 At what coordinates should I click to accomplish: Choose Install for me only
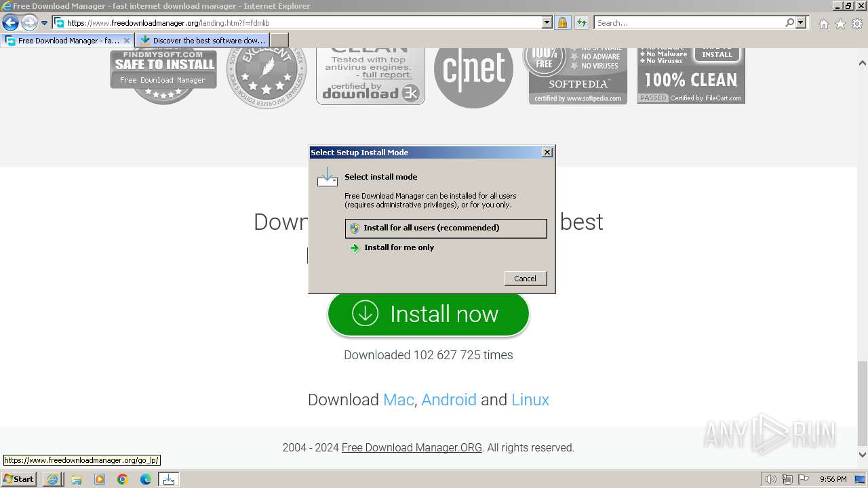point(446,248)
